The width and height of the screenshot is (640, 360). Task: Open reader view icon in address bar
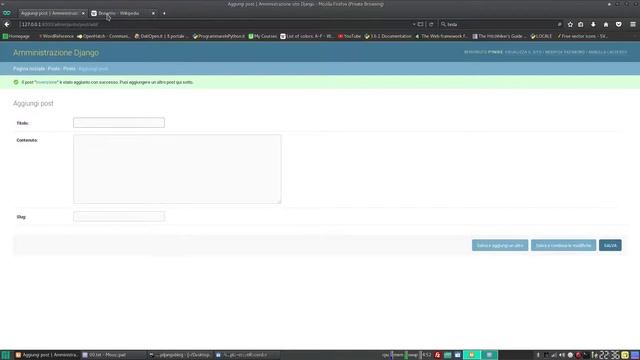tap(420, 24)
